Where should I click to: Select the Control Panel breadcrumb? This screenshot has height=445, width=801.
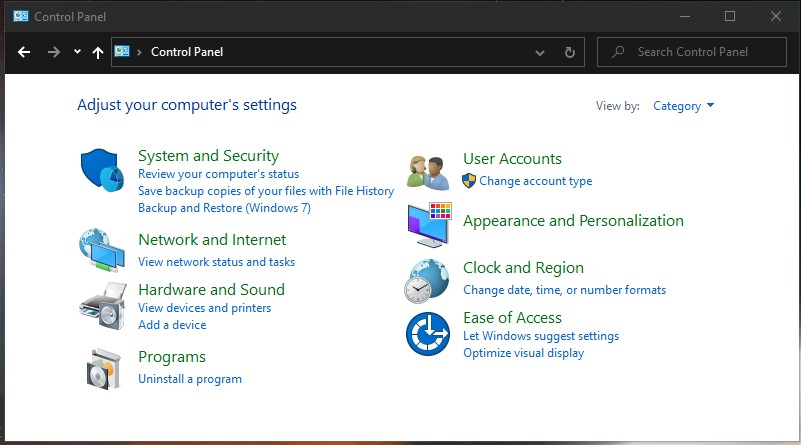pyautogui.click(x=187, y=52)
